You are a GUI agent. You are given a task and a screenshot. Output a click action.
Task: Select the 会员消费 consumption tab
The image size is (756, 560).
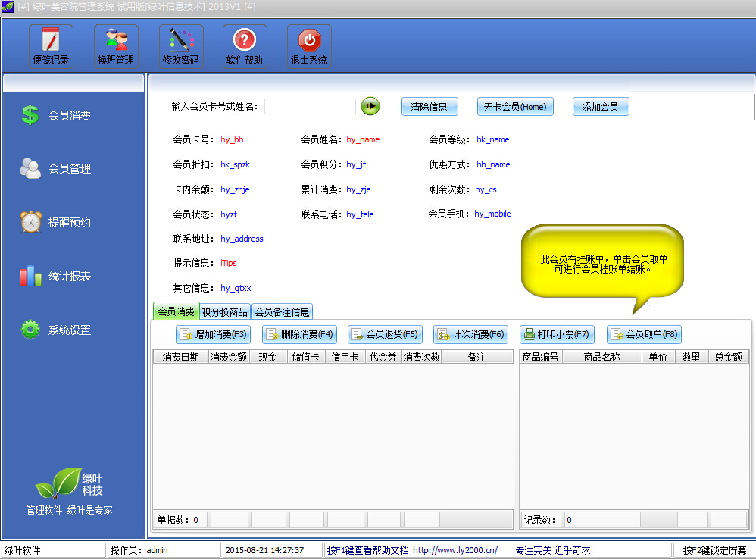point(175,311)
